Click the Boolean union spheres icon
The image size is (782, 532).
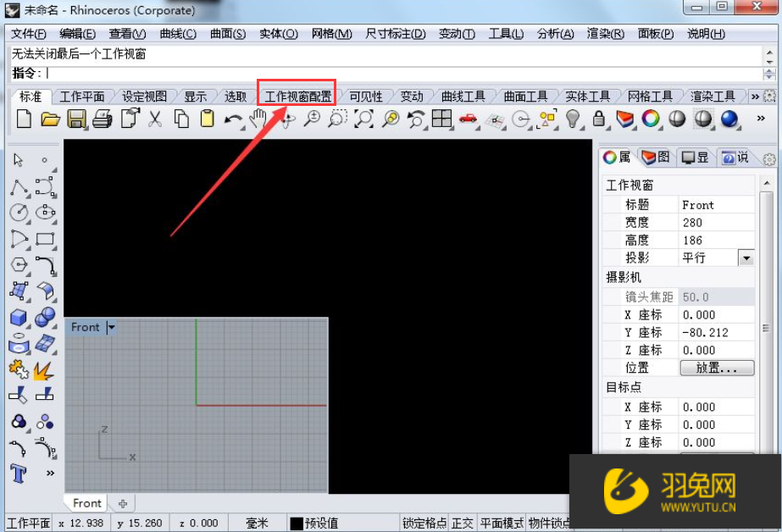coord(45,317)
